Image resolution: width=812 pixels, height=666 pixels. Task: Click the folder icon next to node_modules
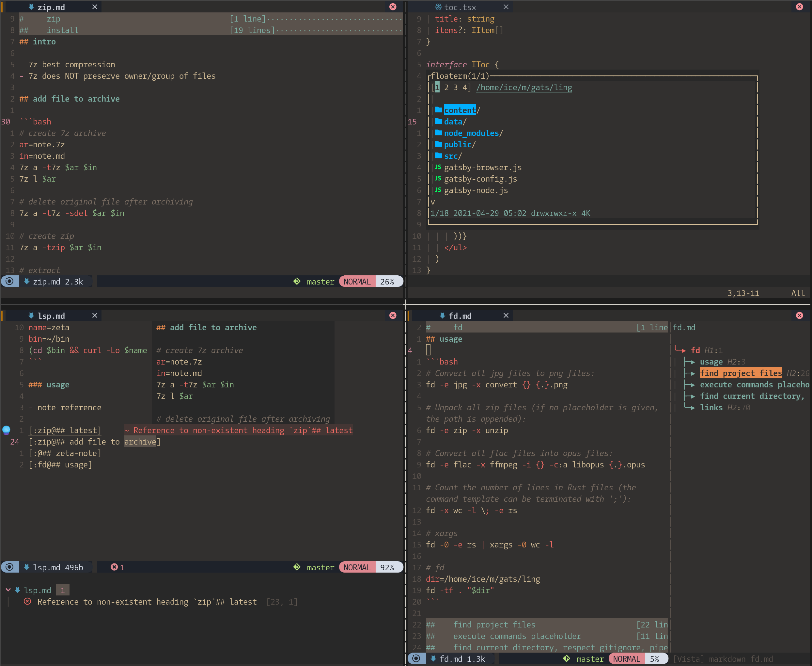[438, 133]
